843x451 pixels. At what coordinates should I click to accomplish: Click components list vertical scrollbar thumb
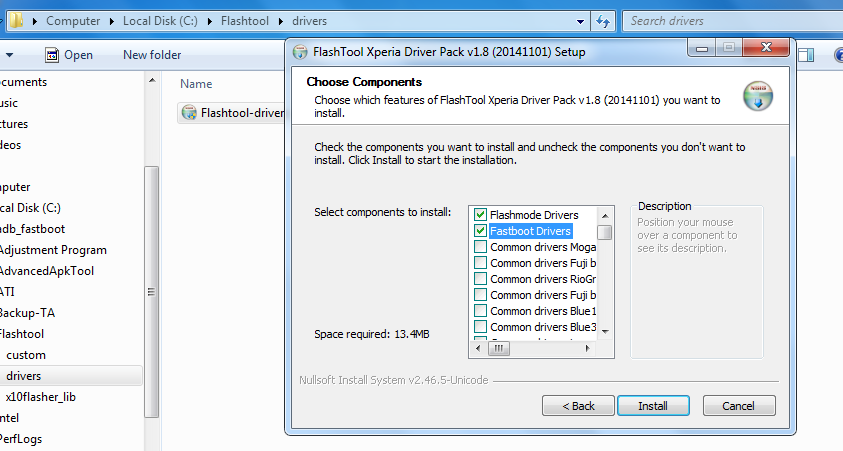click(605, 232)
